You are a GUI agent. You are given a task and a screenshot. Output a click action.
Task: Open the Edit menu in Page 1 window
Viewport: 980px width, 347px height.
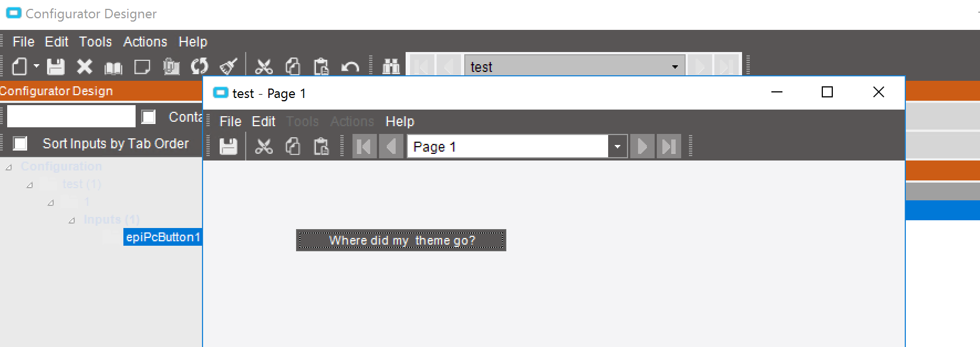(x=263, y=121)
